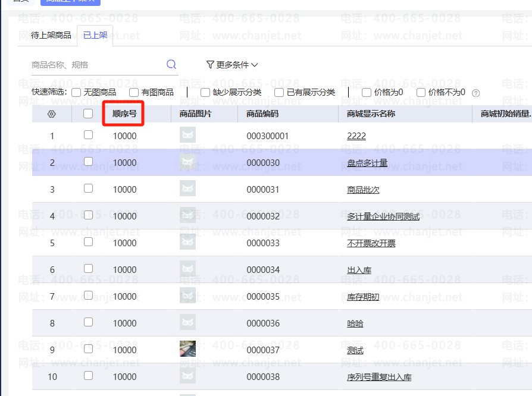Open column settings gear icon

[x=51, y=114]
